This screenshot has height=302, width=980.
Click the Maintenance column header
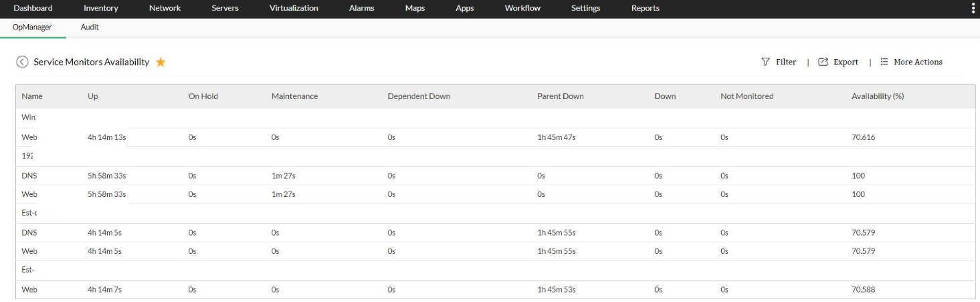pos(294,96)
